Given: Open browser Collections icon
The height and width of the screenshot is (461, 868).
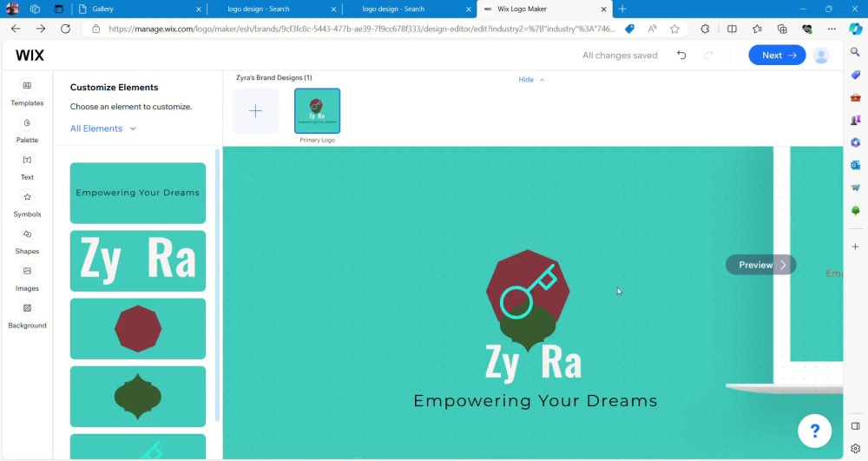Looking at the screenshot, I should (x=782, y=29).
